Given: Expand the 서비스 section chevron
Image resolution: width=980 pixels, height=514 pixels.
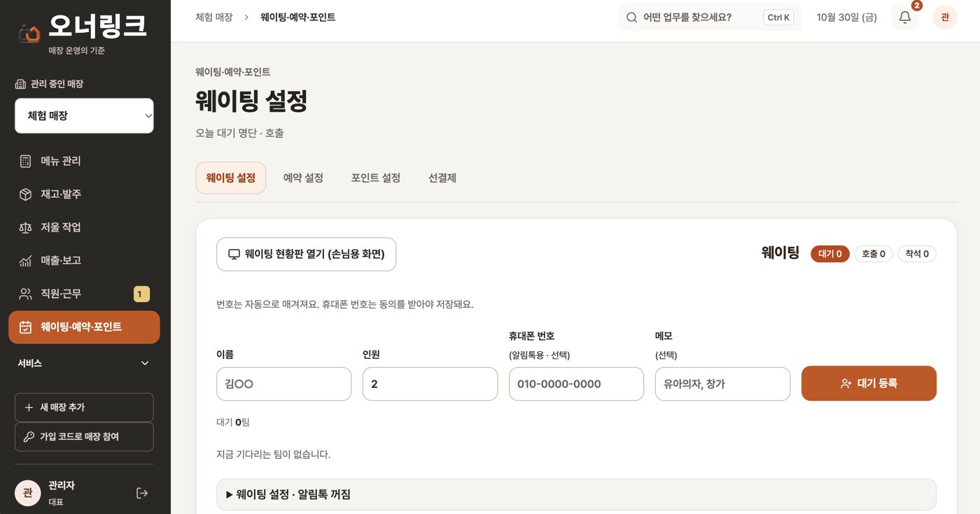Looking at the screenshot, I should tap(145, 363).
